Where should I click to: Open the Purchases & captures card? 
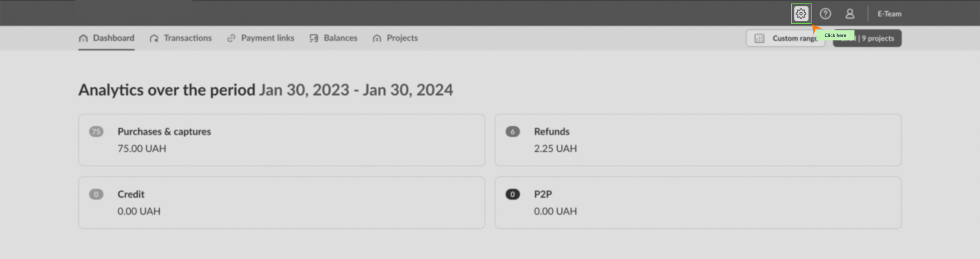[x=281, y=140]
